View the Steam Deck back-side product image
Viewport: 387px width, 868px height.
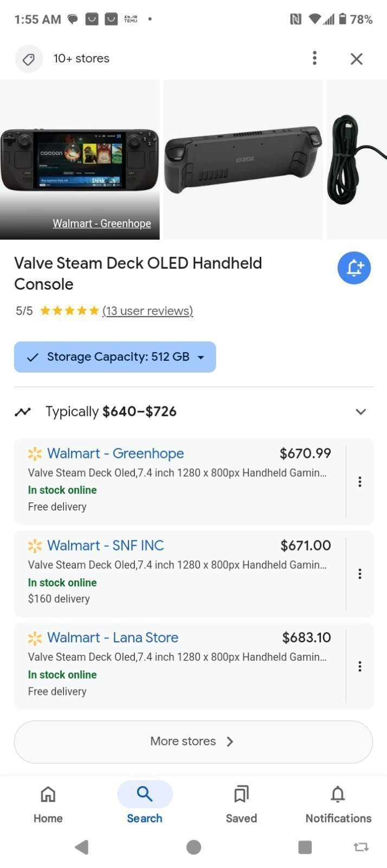pos(243,159)
